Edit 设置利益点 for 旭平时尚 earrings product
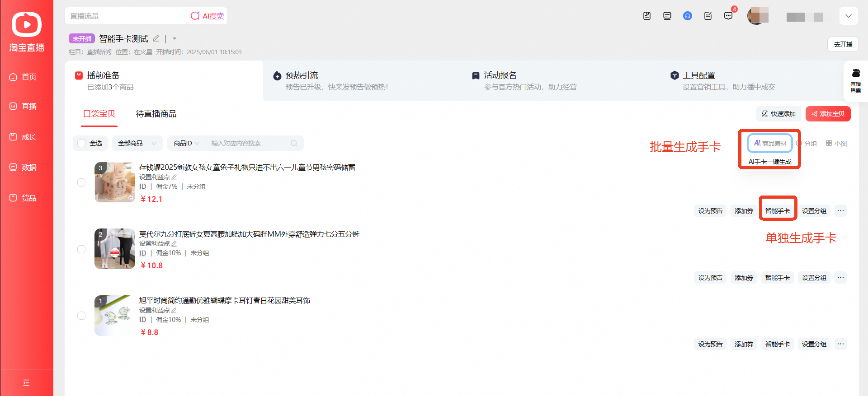 point(174,310)
